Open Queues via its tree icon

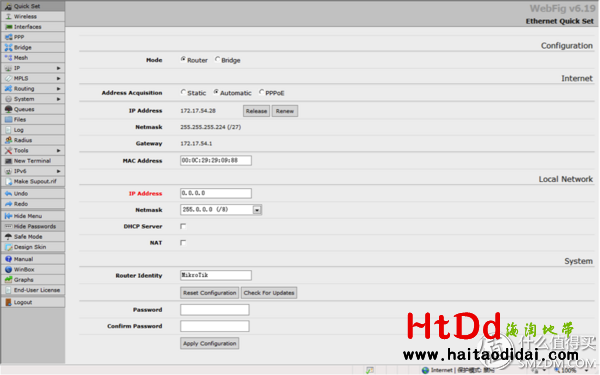(x=8, y=109)
